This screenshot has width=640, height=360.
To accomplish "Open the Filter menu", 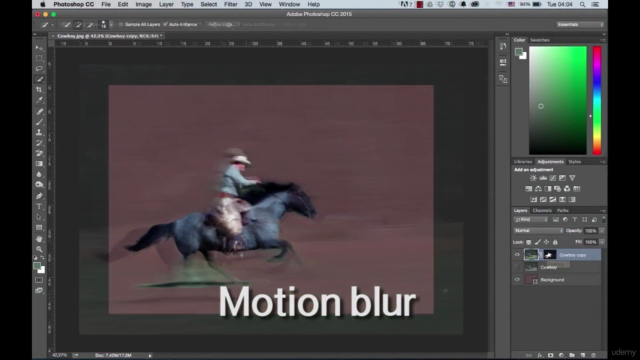I will [231, 4].
